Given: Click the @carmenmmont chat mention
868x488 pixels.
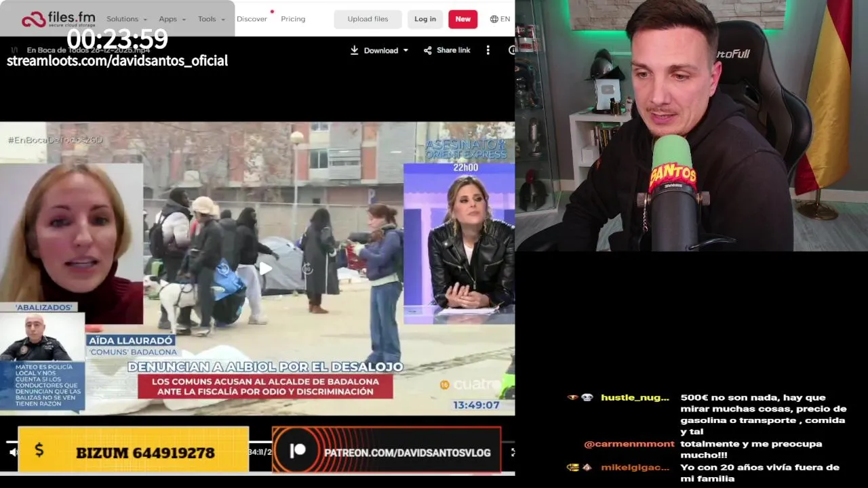Looking at the screenshot, I should (x=629, y=444).
